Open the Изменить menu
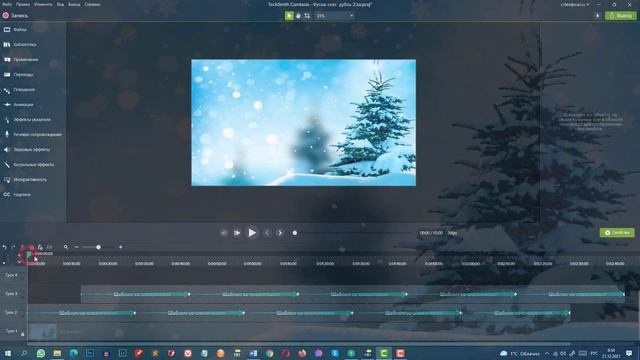The width and height of the screenshot is (640, 360). point(43,4)
